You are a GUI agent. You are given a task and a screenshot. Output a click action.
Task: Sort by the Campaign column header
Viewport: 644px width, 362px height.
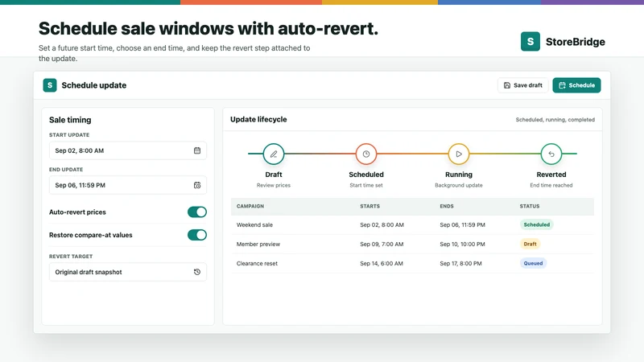click(x=250, y=206)
